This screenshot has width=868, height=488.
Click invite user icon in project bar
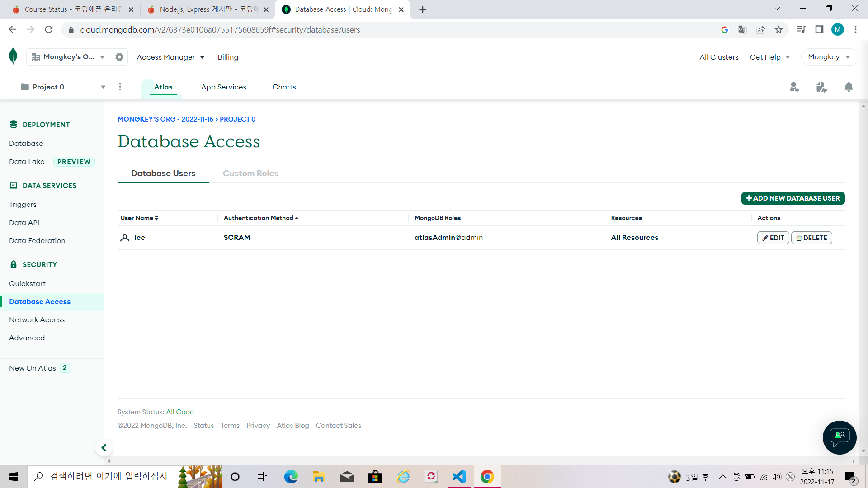(x=794, y=87)
